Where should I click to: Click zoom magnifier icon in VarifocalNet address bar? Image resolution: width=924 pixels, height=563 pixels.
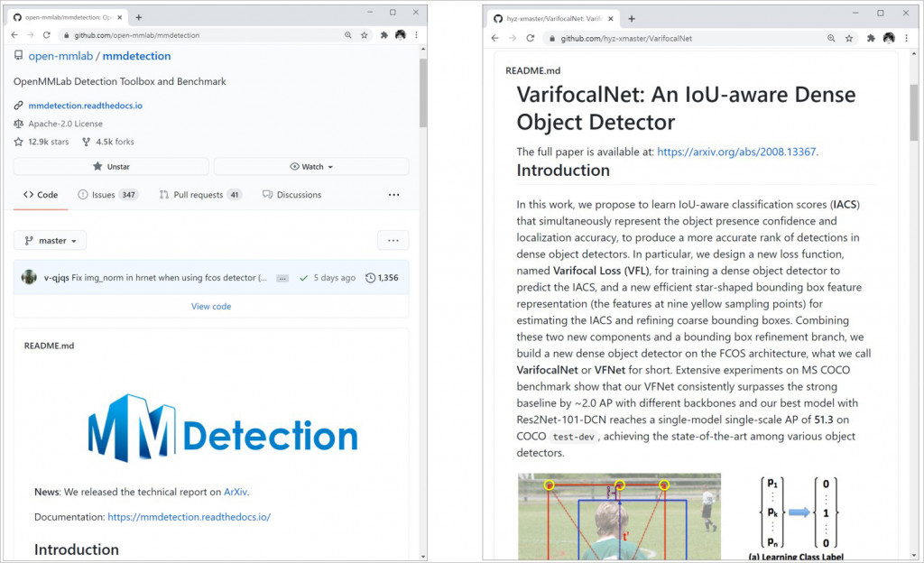pos(831,38)
